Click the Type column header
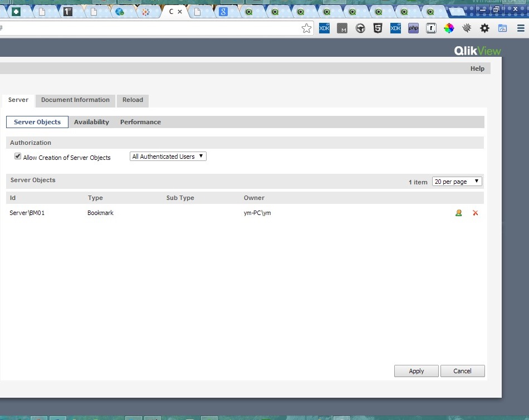This screenshot has width=529, height=420. click(x=95, y=198)
